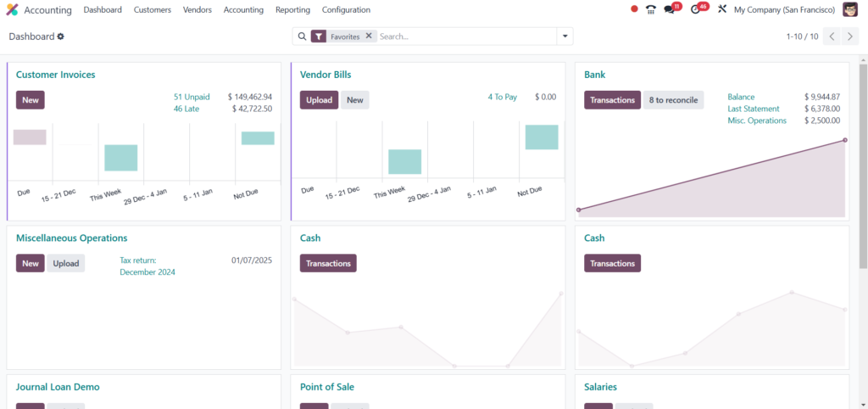Click the $ 149,462.94 unpaid amount
Image resolution: width=868 pixels, height=409 pixels.
click(x=250, y=97)
